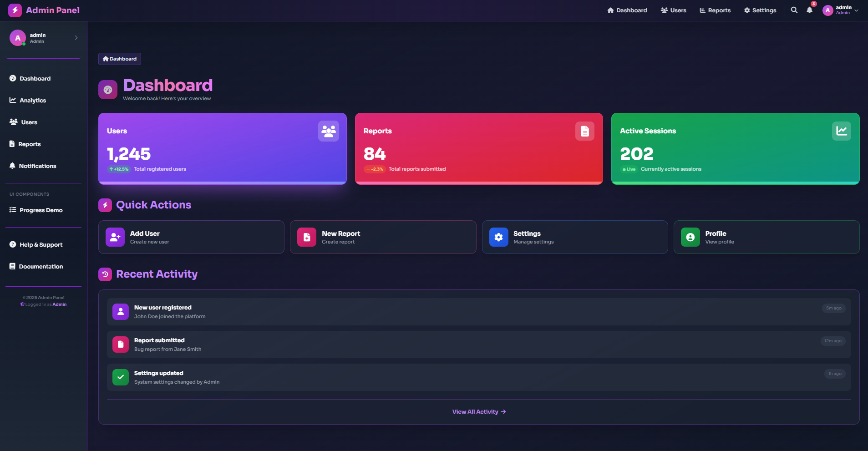Click the lightning bolt Admin Panel logo
This screenshot has height=451, width=868.
(x=15, y=10)
